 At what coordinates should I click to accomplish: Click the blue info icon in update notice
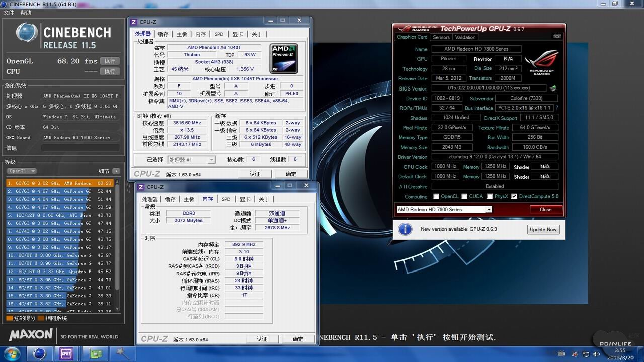click(405, 229)
